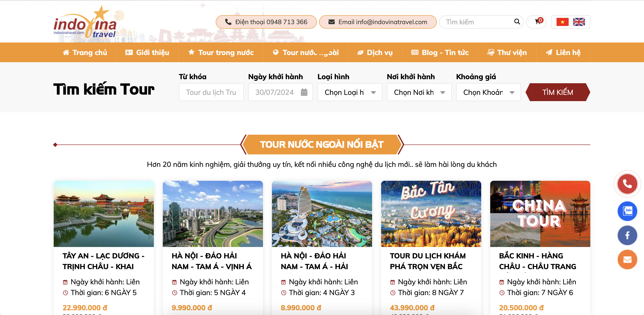Expand the Chọn Nơi khởi hành dropdown
The image size is (644, 315).
[x=419, y=92]
